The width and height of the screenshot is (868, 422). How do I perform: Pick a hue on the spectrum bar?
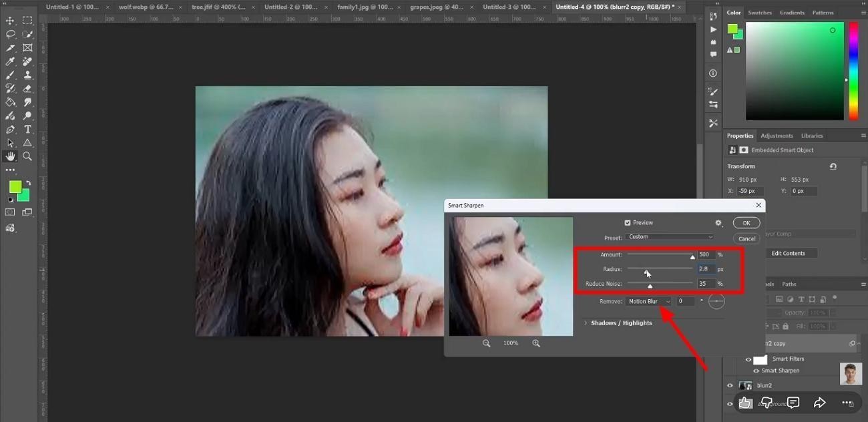pos(853,71)
